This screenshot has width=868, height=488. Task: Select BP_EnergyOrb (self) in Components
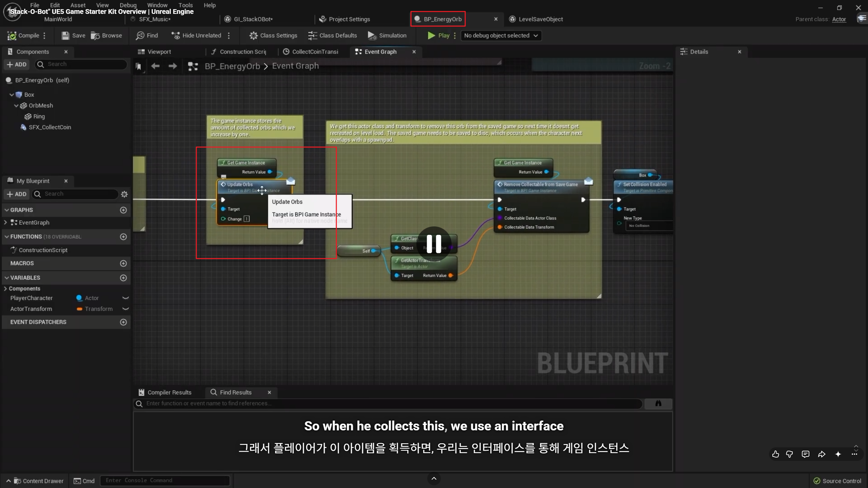(38, 80)
